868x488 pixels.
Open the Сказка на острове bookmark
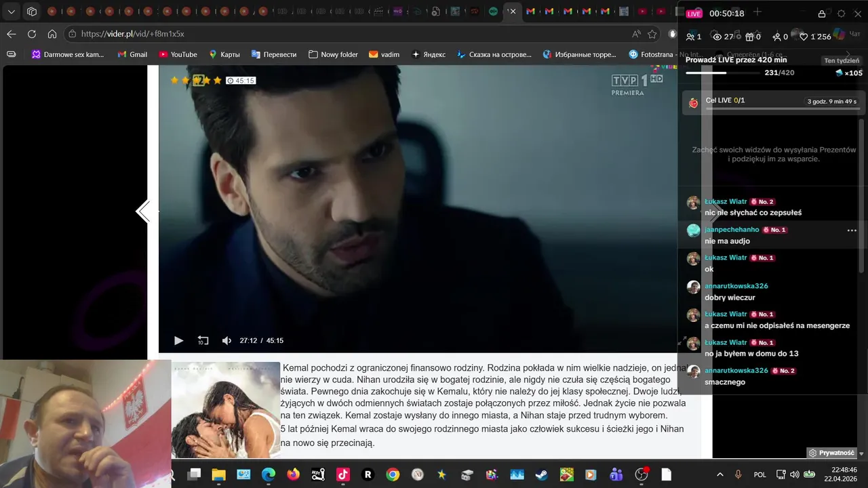pos(494,54)
